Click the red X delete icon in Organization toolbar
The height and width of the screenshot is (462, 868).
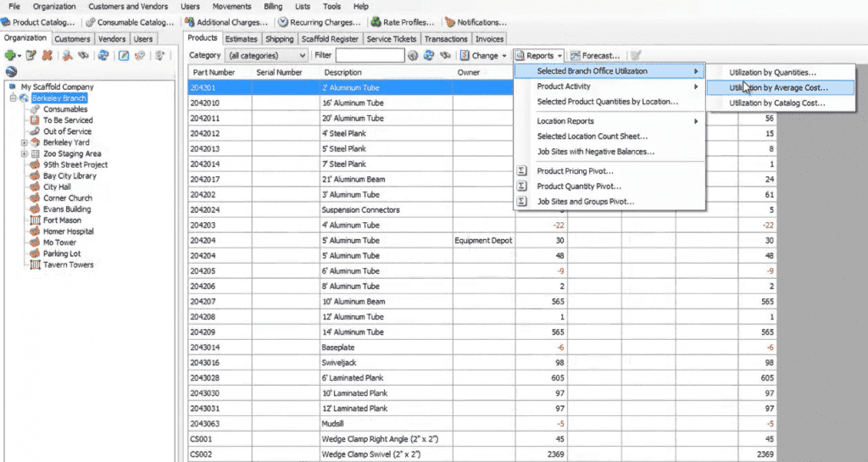[x=47, y=55]
